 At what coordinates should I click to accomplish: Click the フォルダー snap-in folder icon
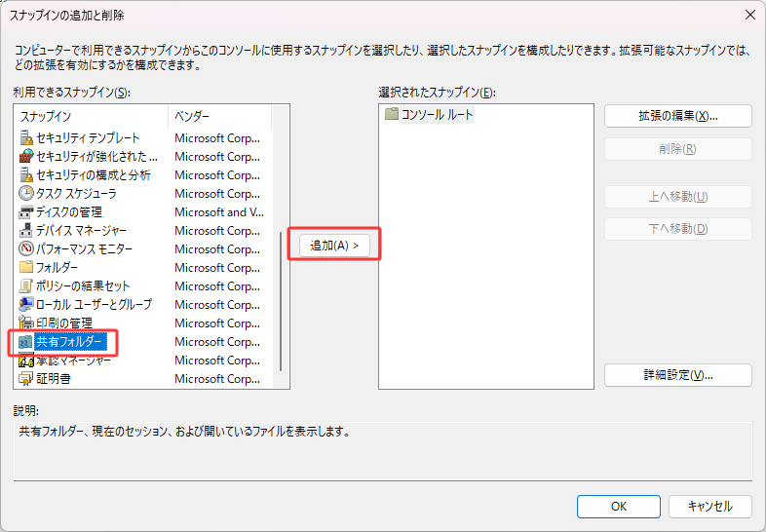pyautogui.click(x=26, y=267)
